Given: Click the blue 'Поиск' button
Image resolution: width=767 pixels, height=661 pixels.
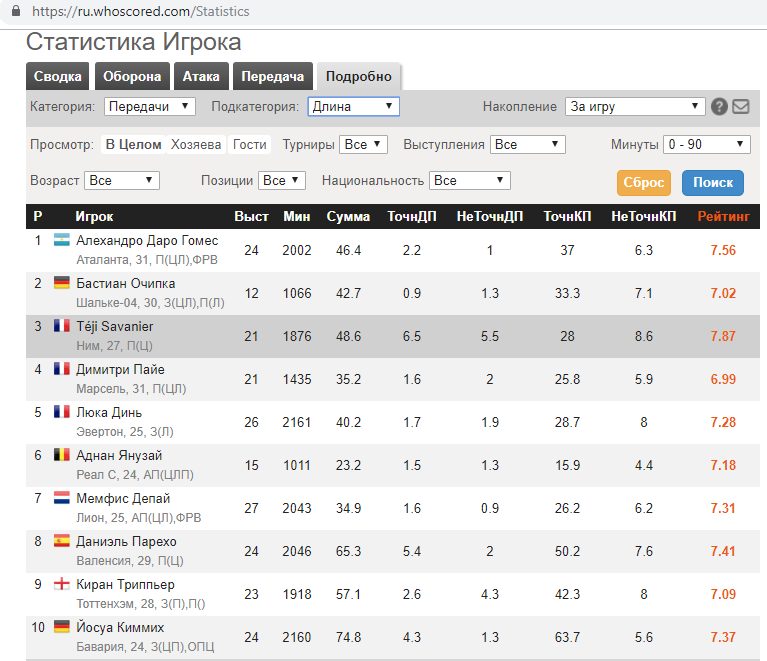Looking at the screenshot, I should (x=713, y=183).
